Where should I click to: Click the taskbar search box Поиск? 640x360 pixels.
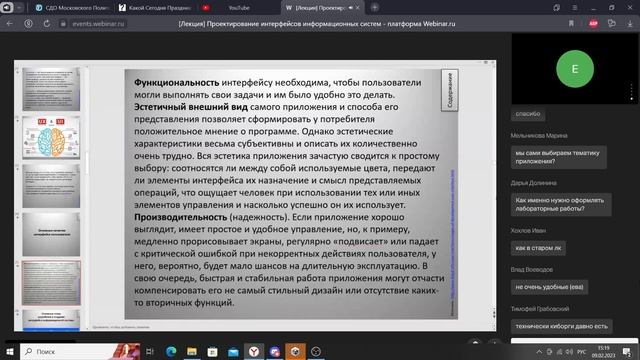pos(80,351)
